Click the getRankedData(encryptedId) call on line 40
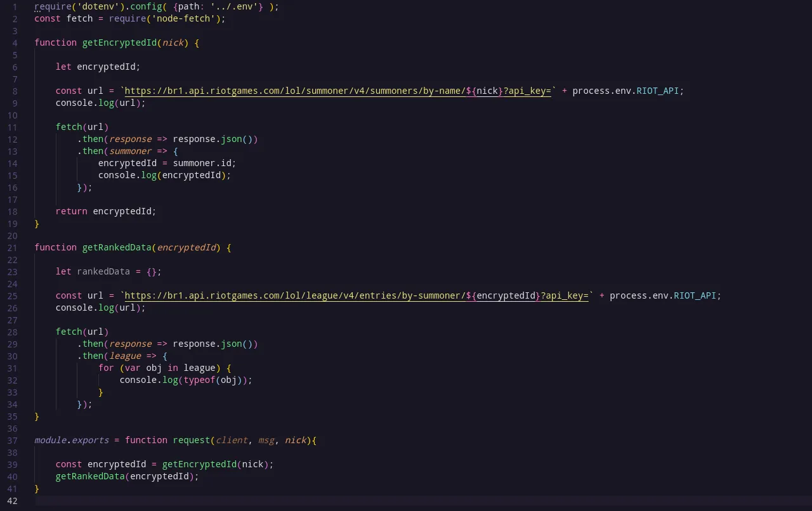The width and height of the screenshot is (812, 511). [x=126, y=476]
